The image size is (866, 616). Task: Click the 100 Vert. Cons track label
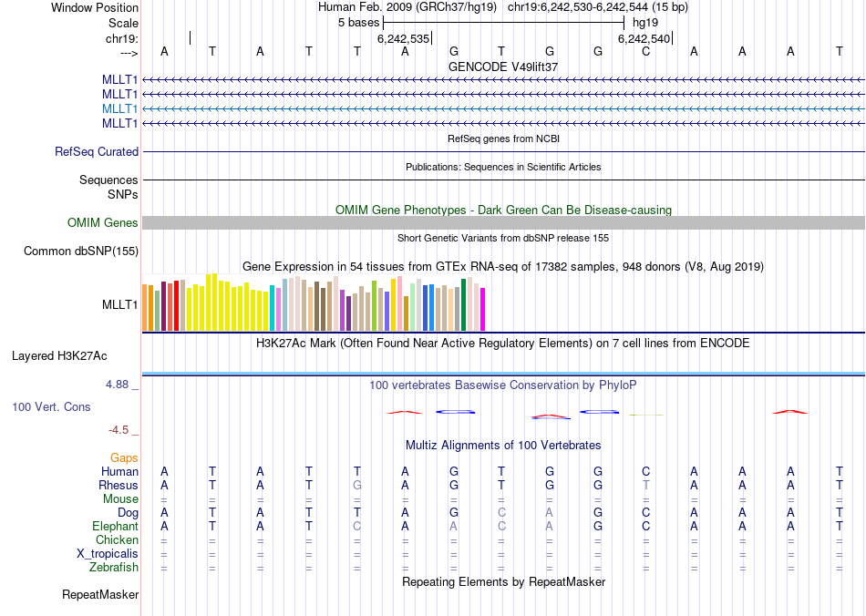pos(51,406)
